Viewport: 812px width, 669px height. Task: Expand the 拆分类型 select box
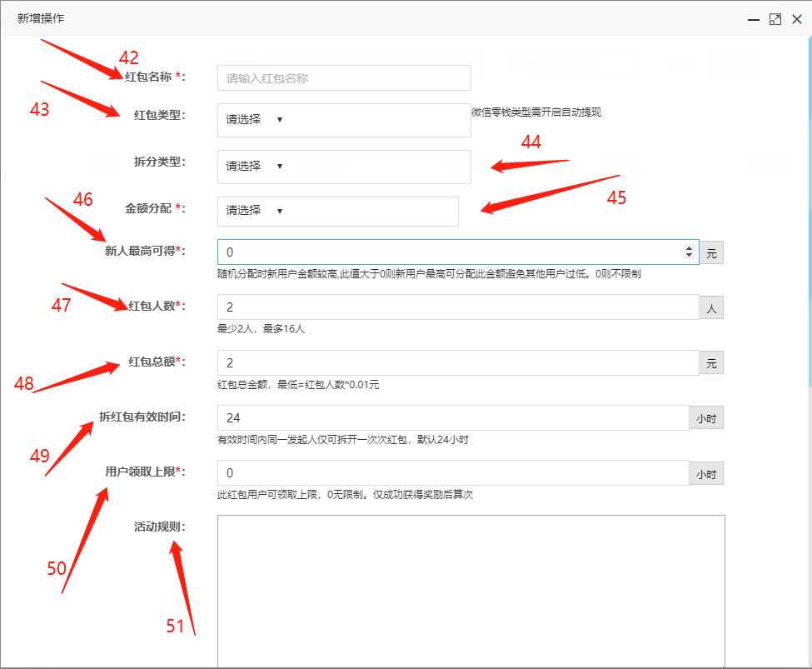click(344, 167)
